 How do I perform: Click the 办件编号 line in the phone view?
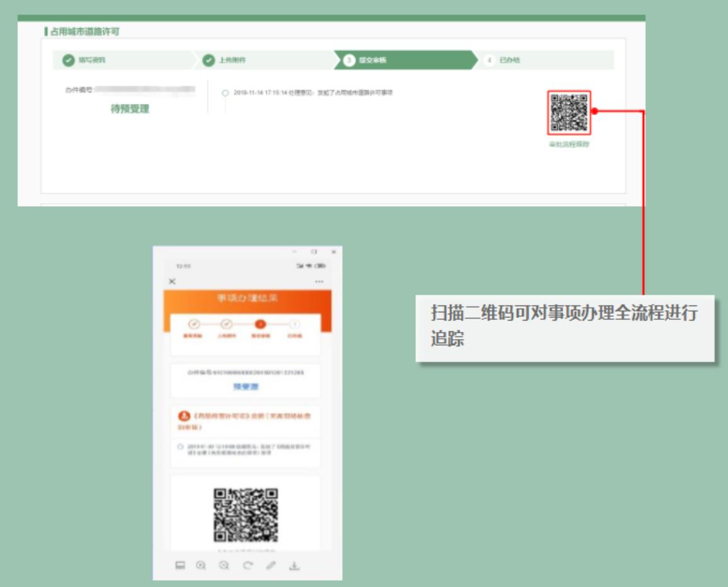[246, 373]
